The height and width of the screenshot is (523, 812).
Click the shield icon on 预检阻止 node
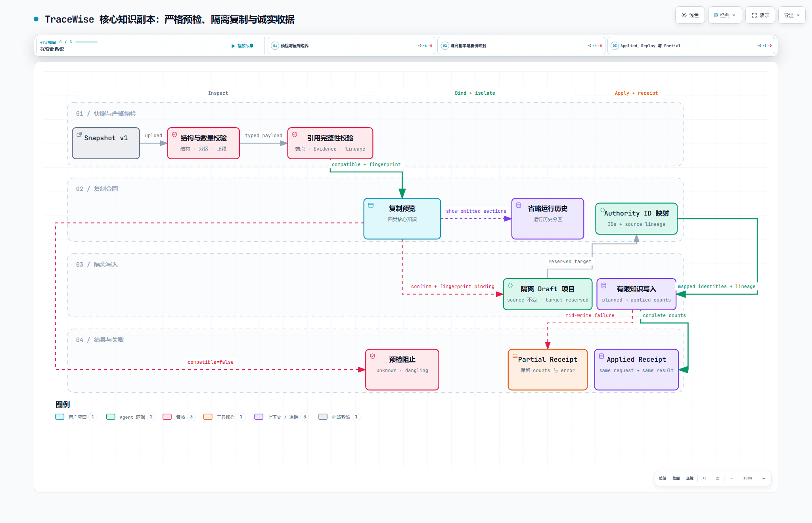373,356
